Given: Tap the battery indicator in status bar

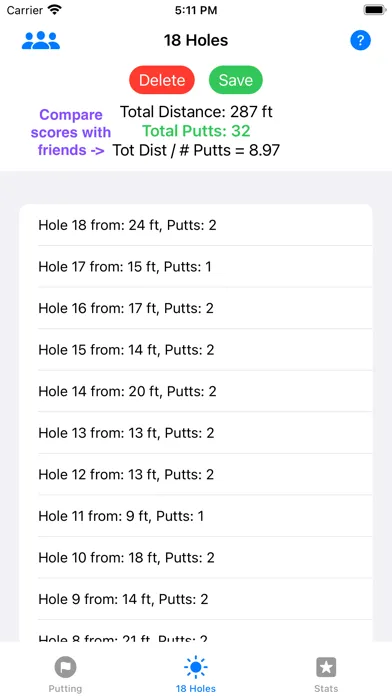Looking at the screenshot, I should 375,10.
